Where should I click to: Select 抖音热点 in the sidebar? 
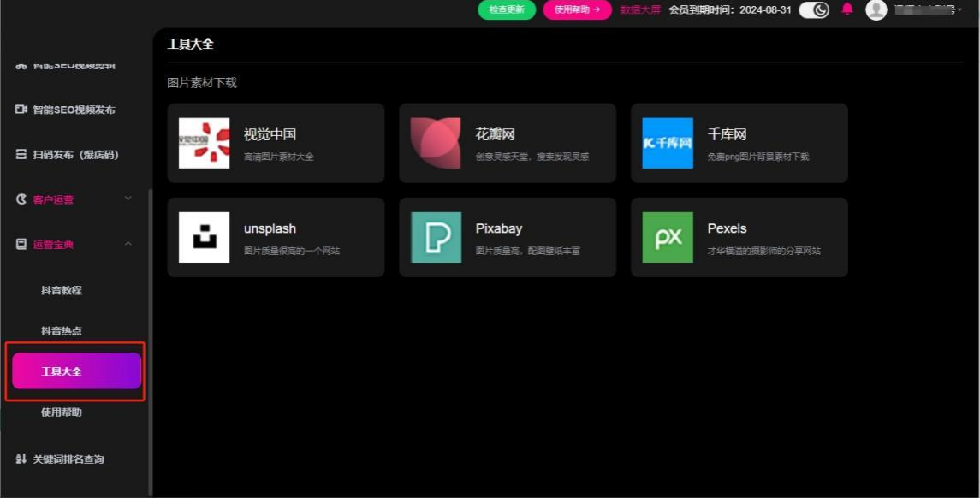click(62, 331)
